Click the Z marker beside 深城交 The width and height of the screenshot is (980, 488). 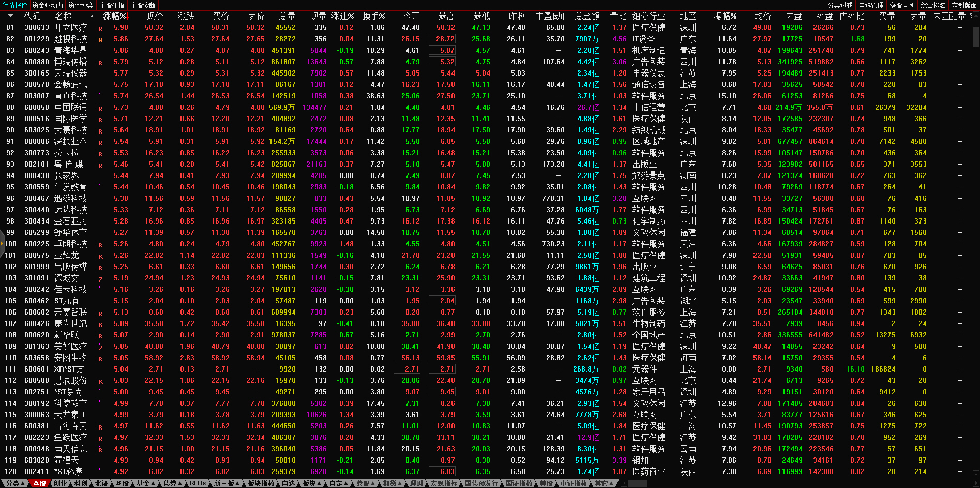[100, 279]
